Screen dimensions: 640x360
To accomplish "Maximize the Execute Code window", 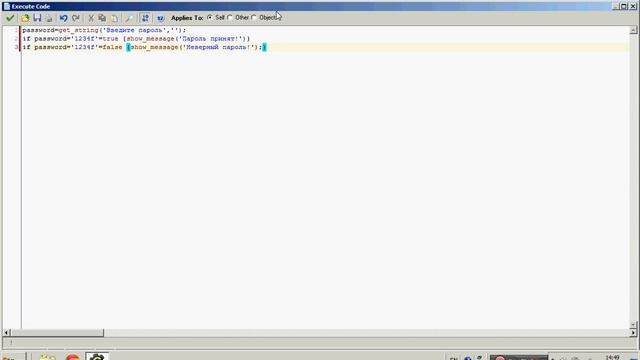I will tap(624, 6).
